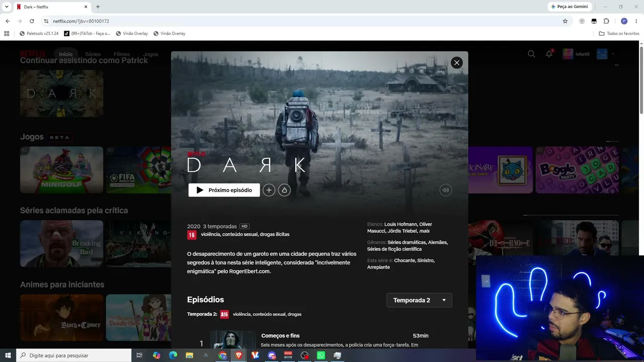644x362 pixels.
Task: Click the episode title 'Começos e fins'
Action: [x=280, y=335]
